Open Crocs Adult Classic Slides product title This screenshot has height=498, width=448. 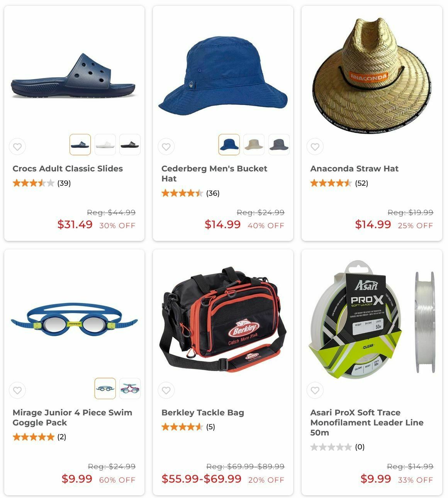pyautogui.click(x=68, y=169)
